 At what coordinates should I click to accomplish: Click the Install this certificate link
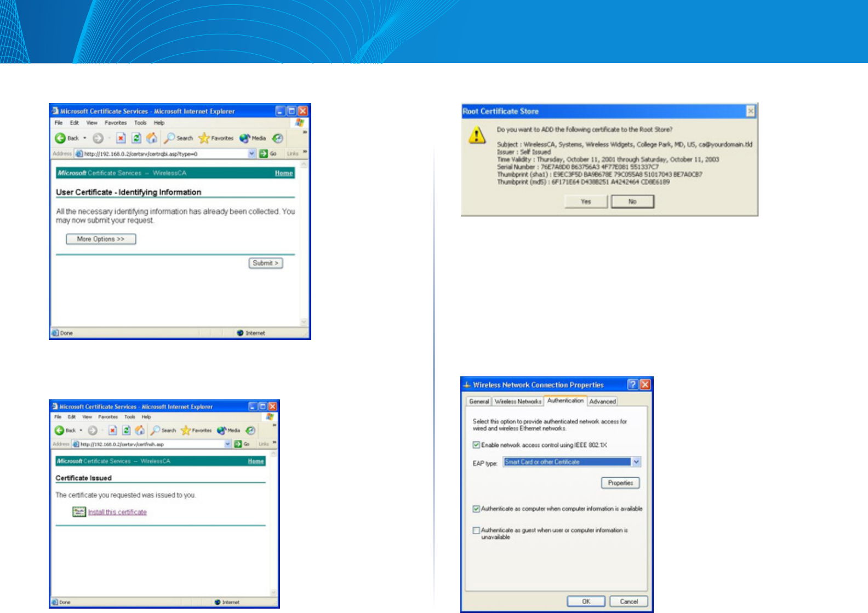(117, 512)
